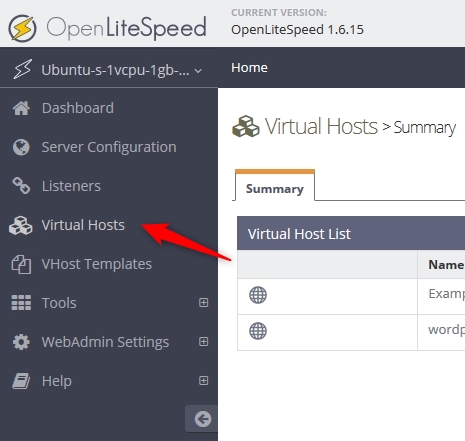Click the Listeners chain link icon

pos(21,186)
